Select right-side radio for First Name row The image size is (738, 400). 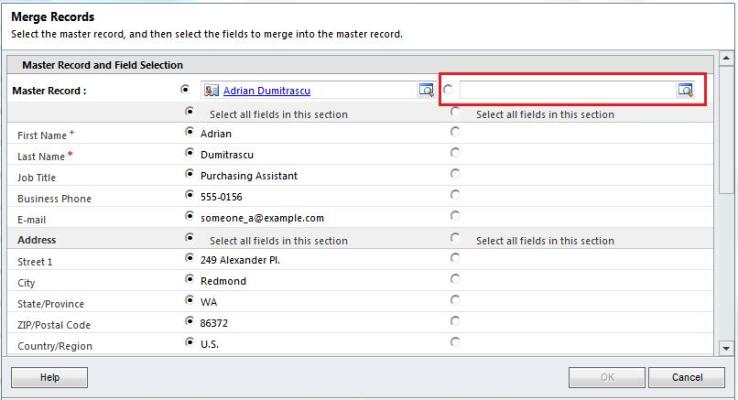[455, 132]
